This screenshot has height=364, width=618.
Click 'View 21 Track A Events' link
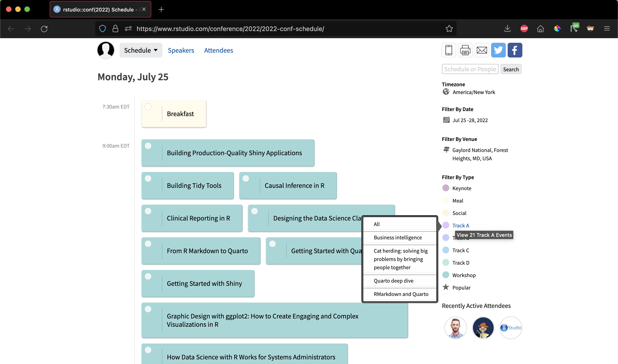pos(484,235)
